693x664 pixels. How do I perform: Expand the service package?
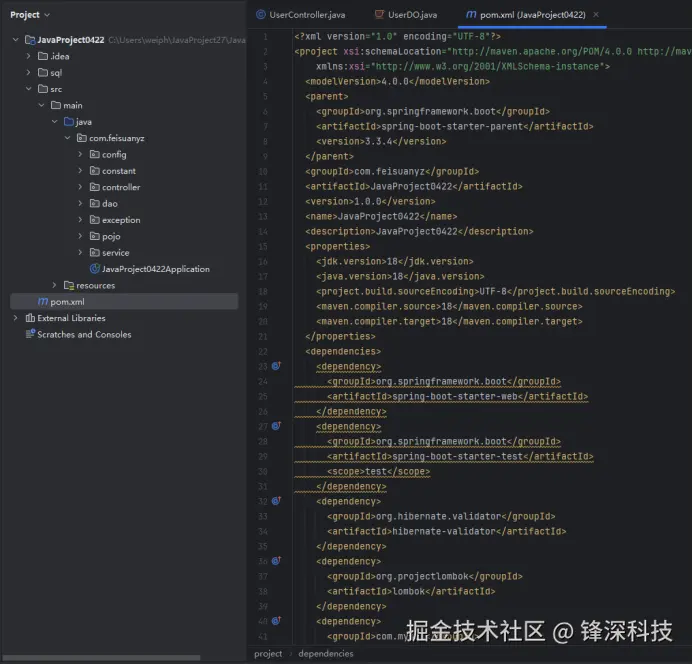pyautogui.click(x=80, y=252)
